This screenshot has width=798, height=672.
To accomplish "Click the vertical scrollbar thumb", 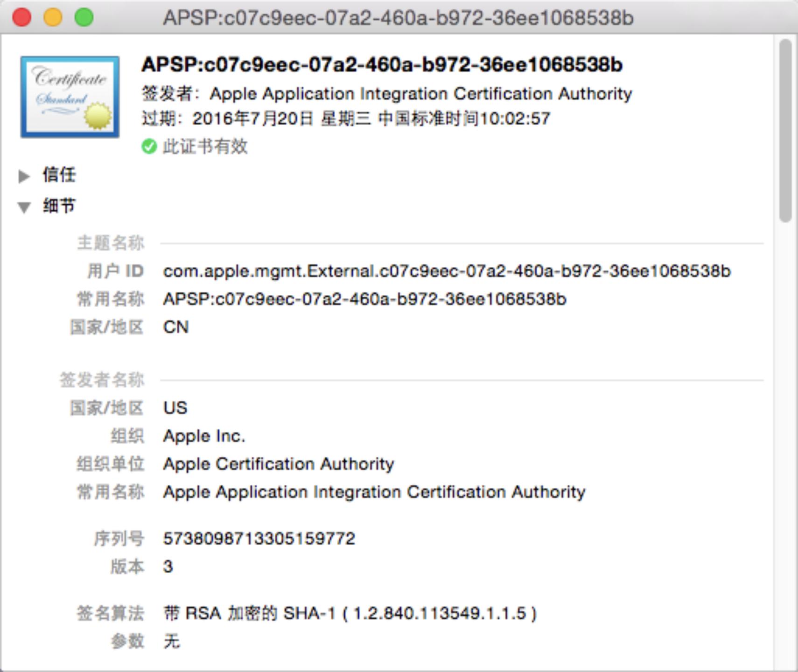I will (785, 131).
